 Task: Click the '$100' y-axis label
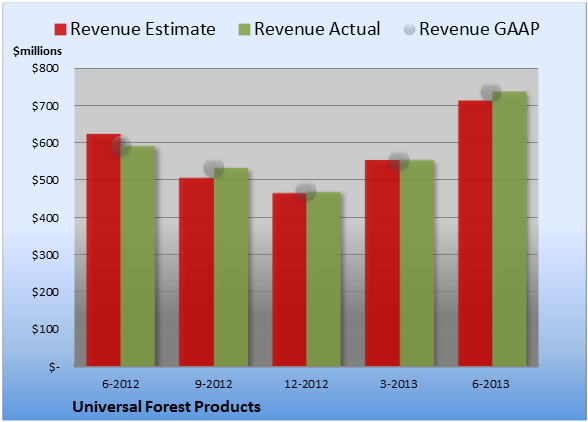coord(45,329)
